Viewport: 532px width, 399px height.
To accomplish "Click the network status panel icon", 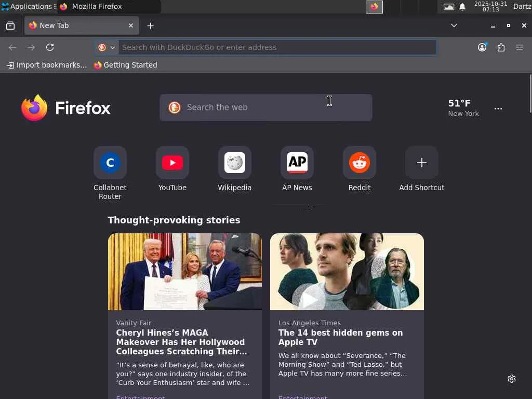I will point(448,7).
